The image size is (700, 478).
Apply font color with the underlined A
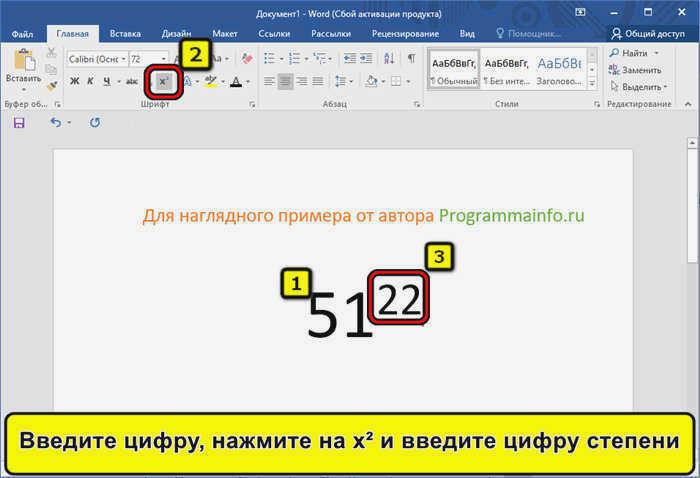point(236,81)
